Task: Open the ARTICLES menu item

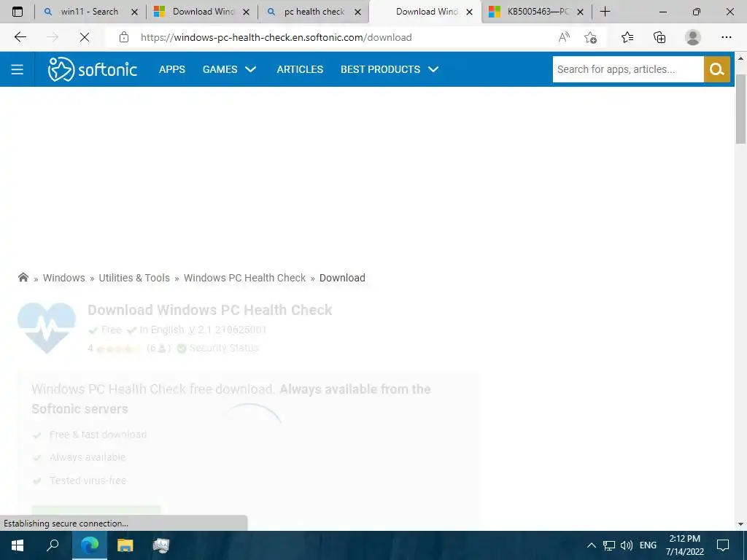Action: coord(300,69)
